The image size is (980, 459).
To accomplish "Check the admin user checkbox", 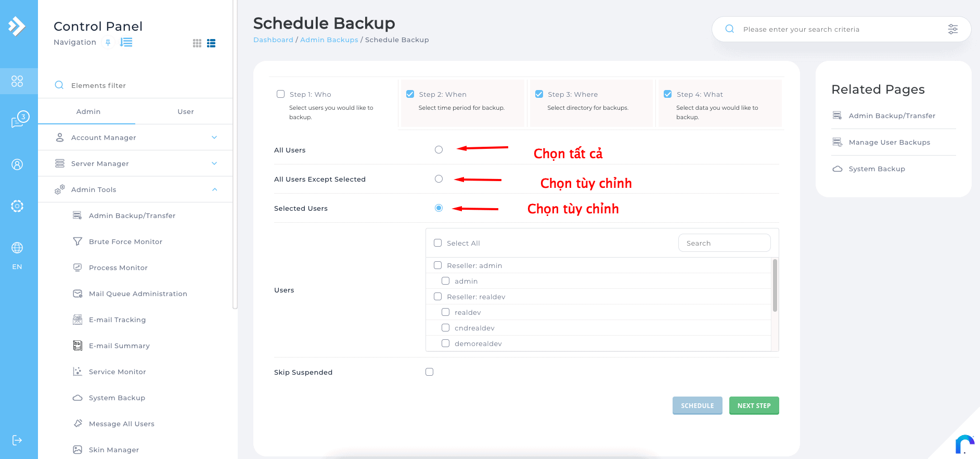I will [446, 281].
